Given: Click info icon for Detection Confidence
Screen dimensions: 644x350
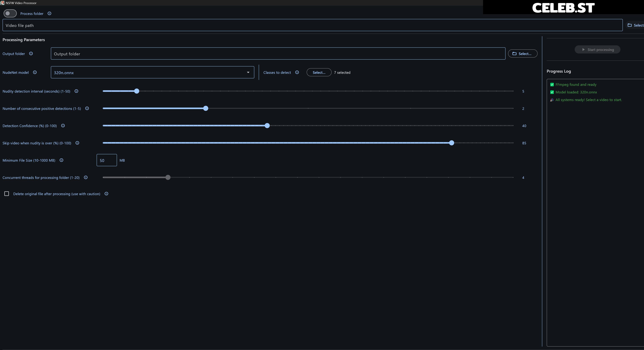Looking at the screenshot, I should (63, 126).
